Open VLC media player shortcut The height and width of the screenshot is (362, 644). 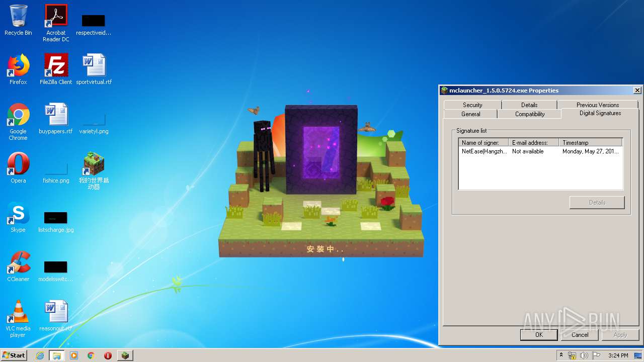pyautogui.click(x=18, y=319)
